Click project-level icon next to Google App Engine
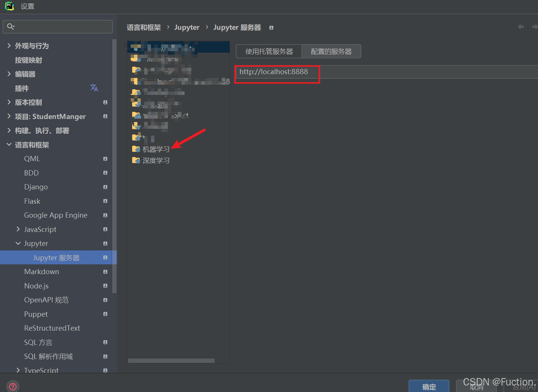The width and height of the screenshot is (538, 392). tap(105, 215)
